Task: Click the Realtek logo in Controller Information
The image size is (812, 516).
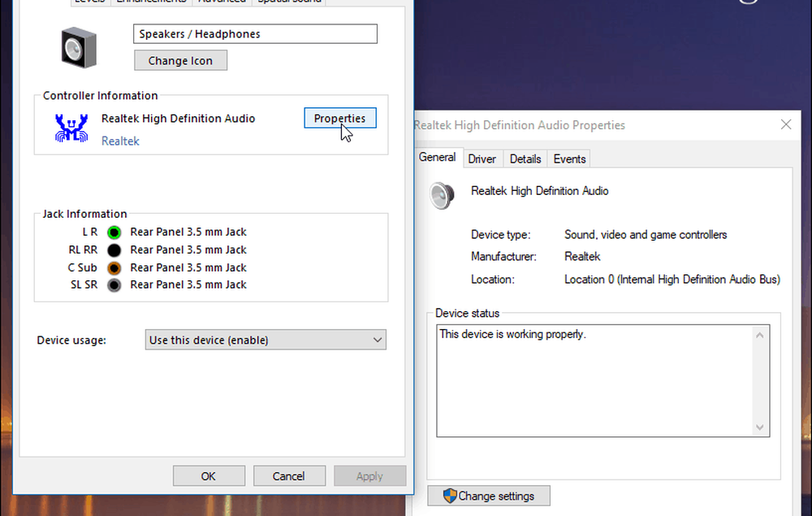Action: coord(71,128)
